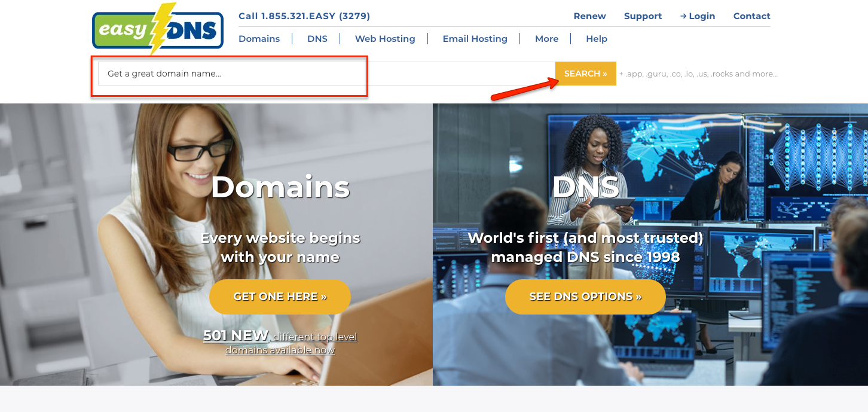Viewport: 868px width, 412px height.
Task: Expand the More menu
Action: tap(546, 38)
